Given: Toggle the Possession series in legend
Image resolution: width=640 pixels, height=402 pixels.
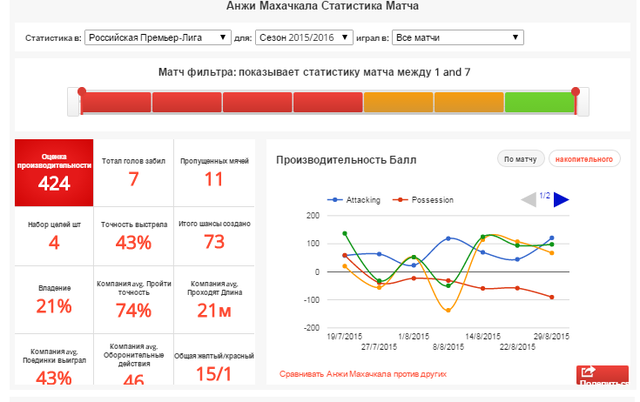Looking at the screenshot, I should pos(423,200).
